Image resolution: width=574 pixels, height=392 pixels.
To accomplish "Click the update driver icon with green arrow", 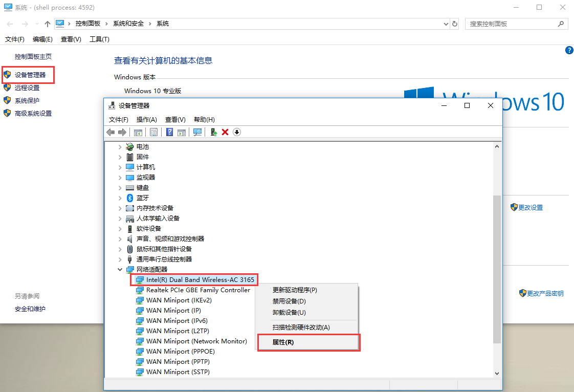I will tap(214, 132).
